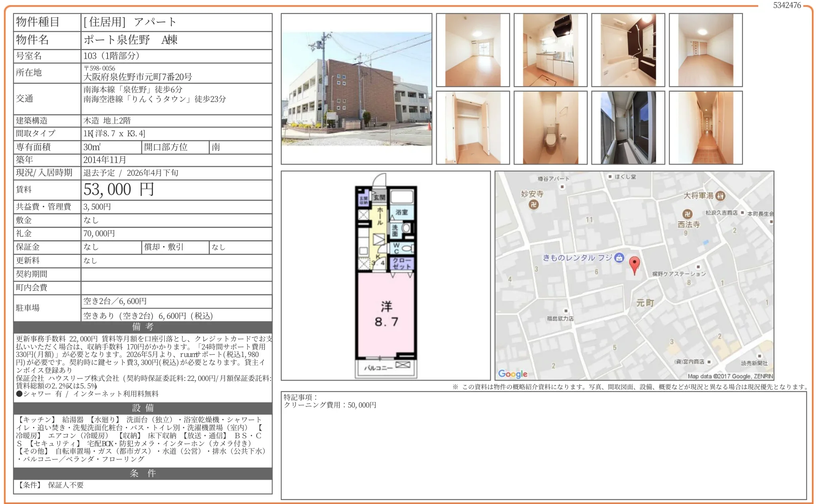The width and height of the screenshot is (819, 504).
Task: Click the floor plan image
Action: [386, 276]
